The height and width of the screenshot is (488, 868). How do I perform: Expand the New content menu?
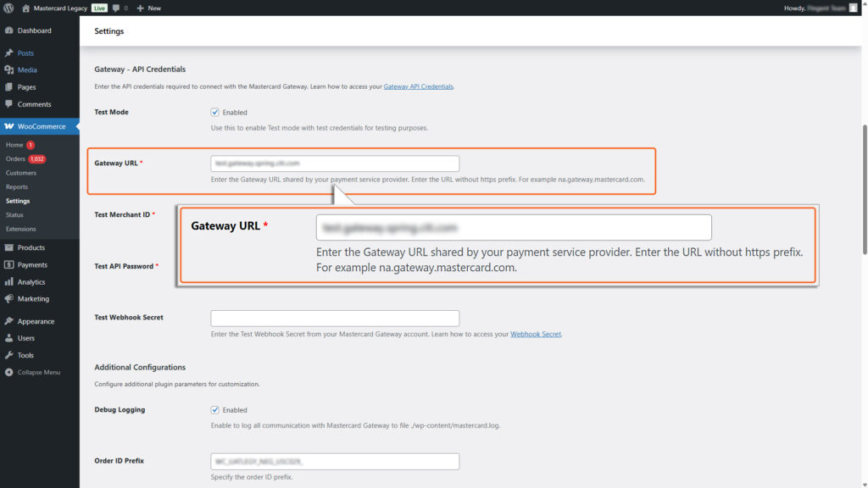(148, 8)
